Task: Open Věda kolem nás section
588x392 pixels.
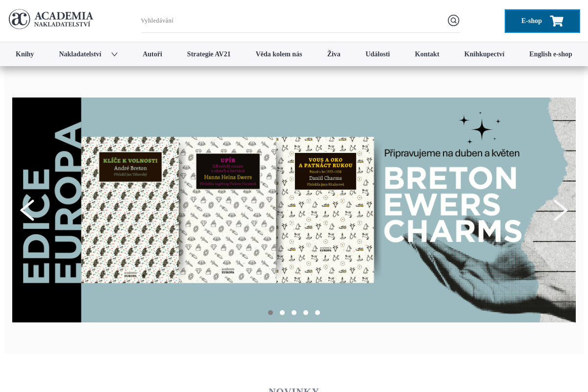Action: [279, 54]
